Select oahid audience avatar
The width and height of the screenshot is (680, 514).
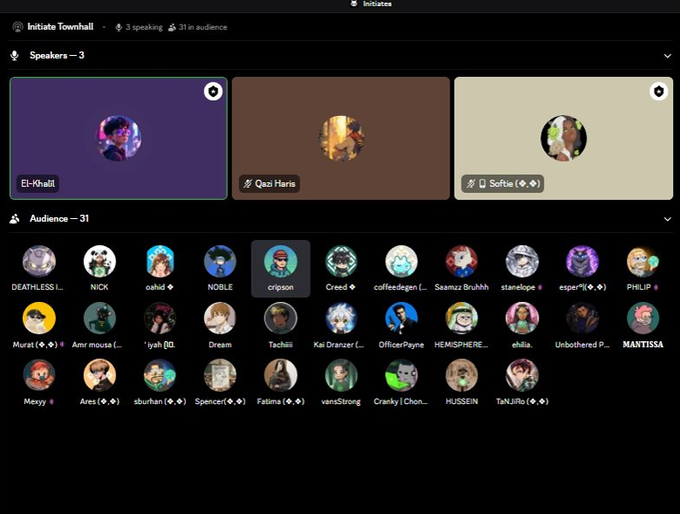(160, 262)
